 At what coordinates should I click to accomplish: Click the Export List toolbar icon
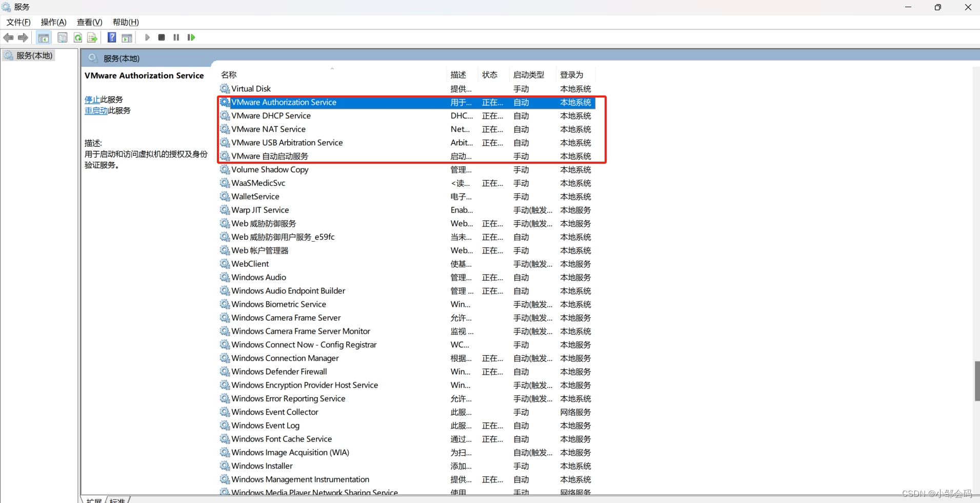click(x=92, y=37)
